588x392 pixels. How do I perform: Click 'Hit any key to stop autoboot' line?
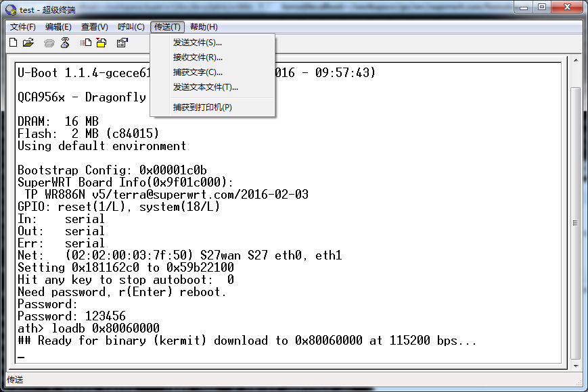pos(126,280)
